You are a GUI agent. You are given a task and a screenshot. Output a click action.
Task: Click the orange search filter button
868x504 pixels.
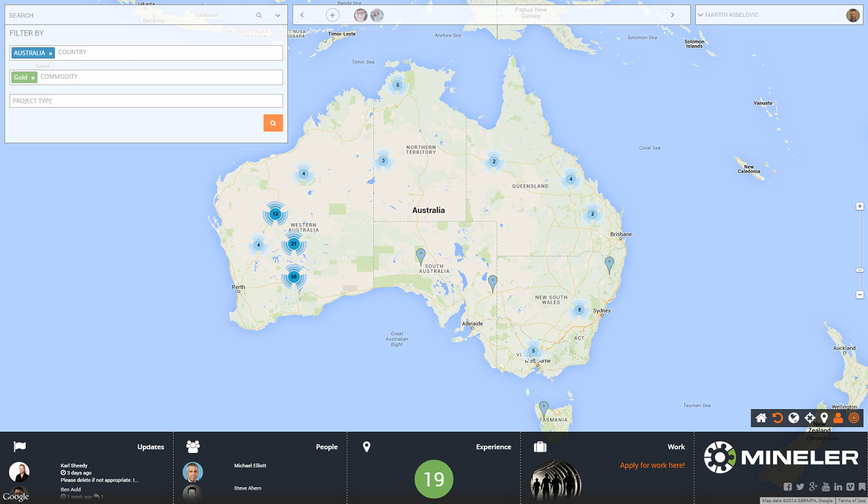pyautogui.click(x=273, y=123)
